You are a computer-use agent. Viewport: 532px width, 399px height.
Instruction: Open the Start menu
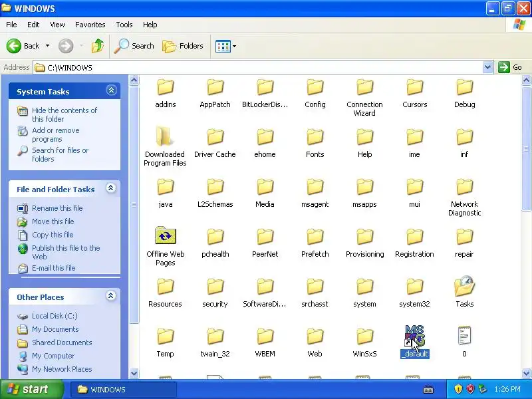[31, 389]
